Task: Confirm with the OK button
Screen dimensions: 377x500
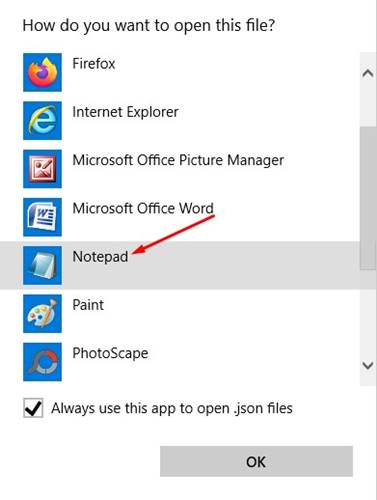Action: [256, 461]
